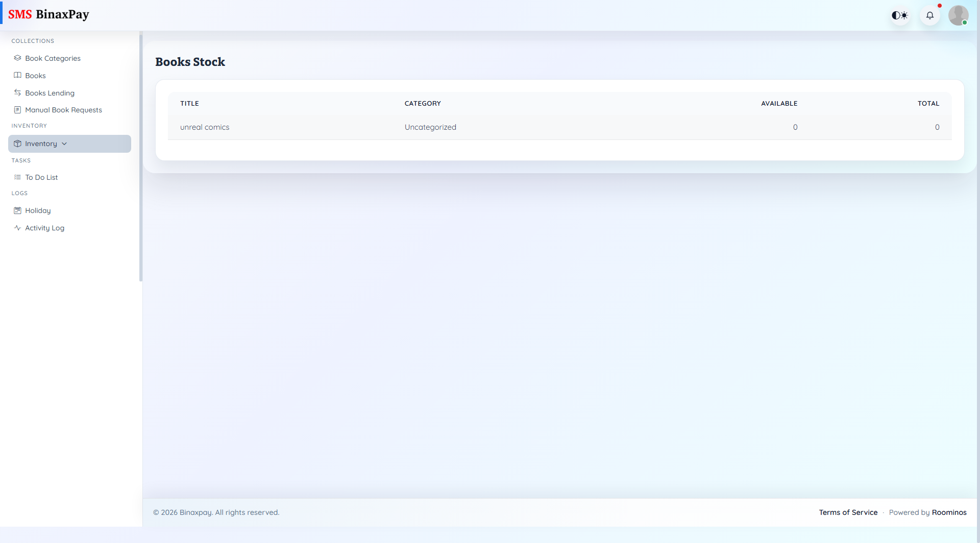
Task: Click the Manual Book Requests document icon
Action: click(17, 110)
